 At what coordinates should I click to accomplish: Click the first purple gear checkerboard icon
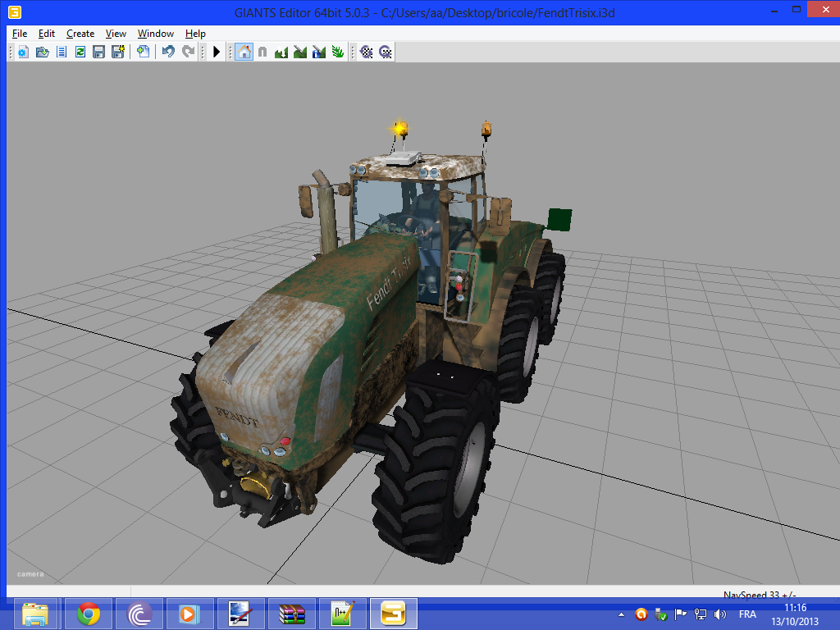(367, 52)
